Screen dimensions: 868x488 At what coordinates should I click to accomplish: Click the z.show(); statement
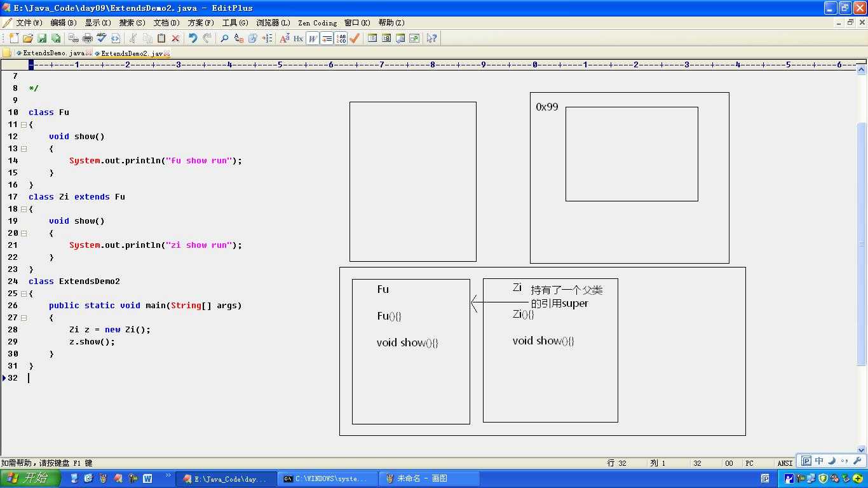click(x=92, y=342)
